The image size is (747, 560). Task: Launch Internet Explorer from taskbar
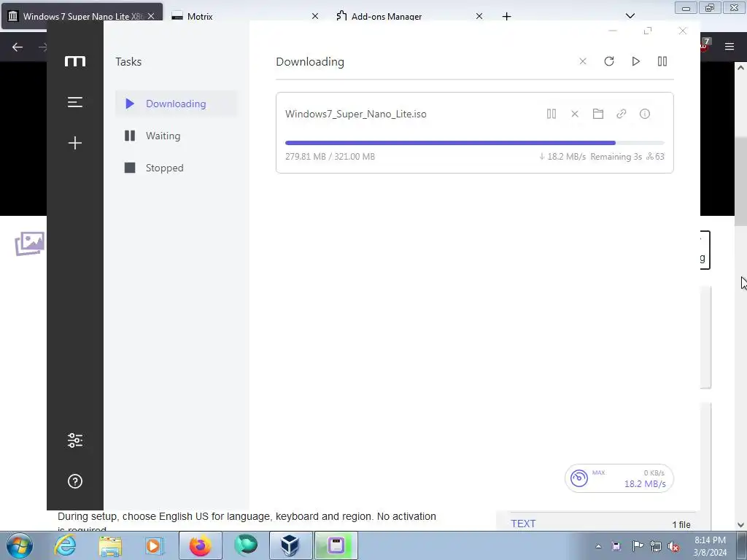pyautogui.click(x=65, y=545)
